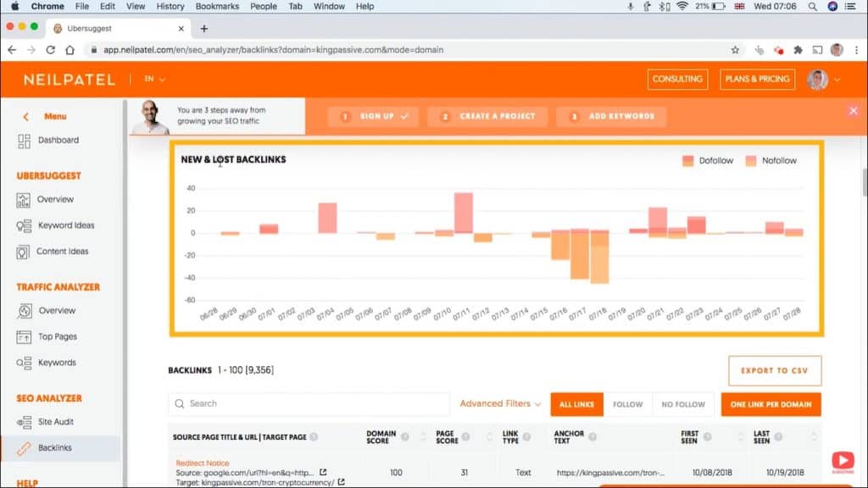The image size is (868, 488).
Task: Open target page external link icon
Action: [341, 482]
